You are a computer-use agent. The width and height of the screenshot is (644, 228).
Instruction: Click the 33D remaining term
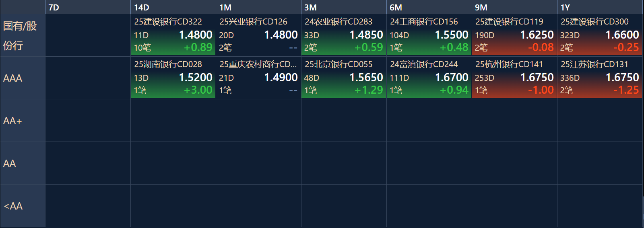312,35
